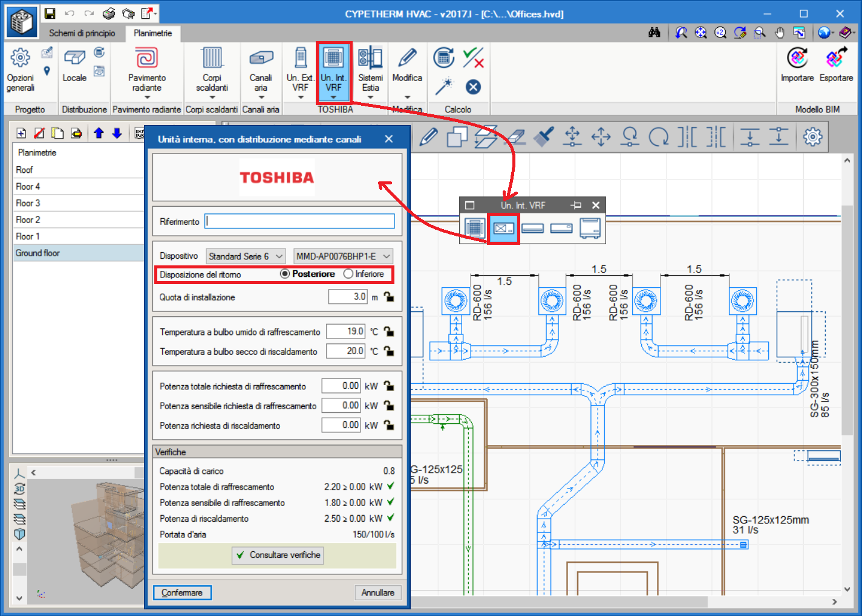The width and height of the screenshot is (862, 616).
Task: Click the Annullare button
Action: pyautogui.click(x=377, y=592)
